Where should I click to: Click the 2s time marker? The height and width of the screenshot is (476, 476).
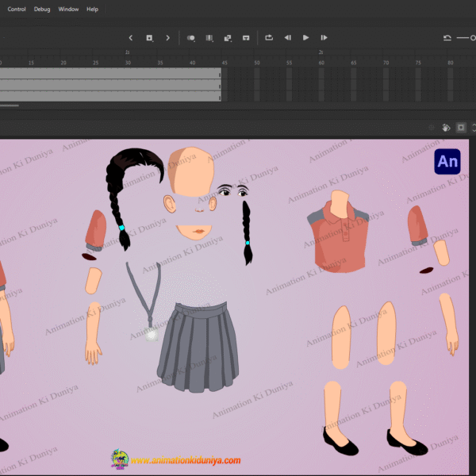click(321, 52)
